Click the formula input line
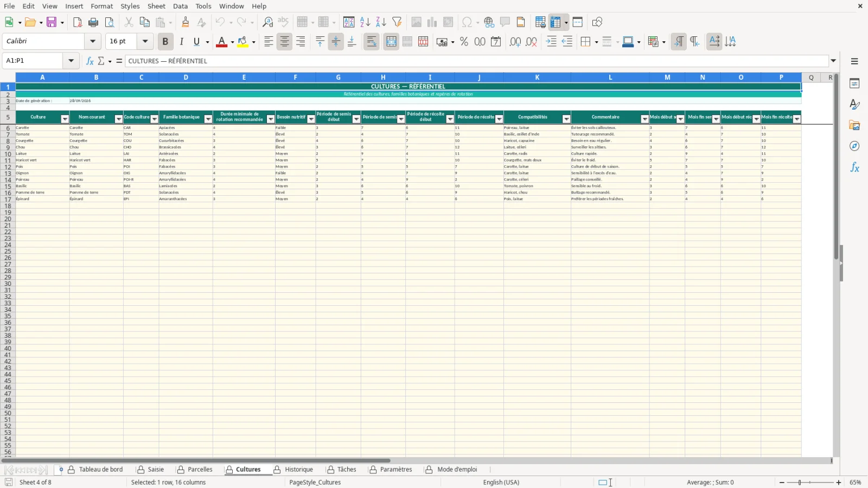 click(477, 61)
